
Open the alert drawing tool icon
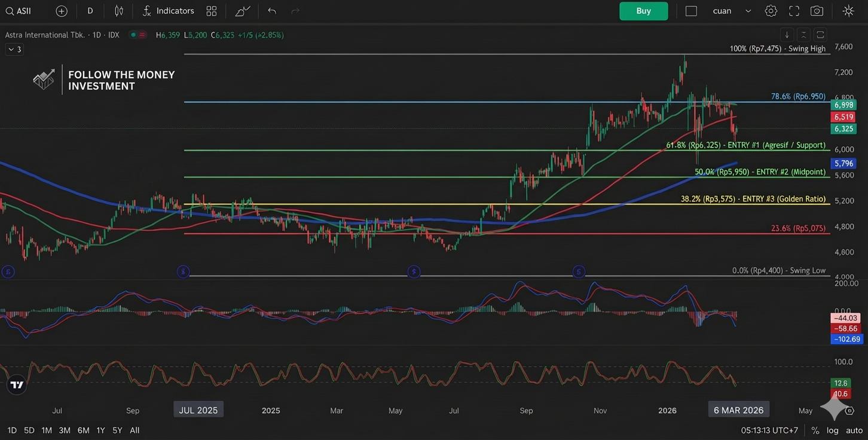point(242,11)
